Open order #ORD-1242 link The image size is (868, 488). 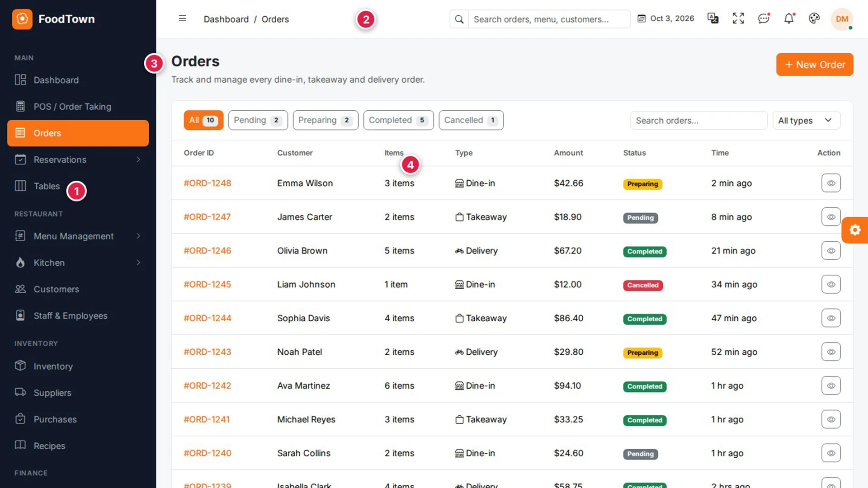point(208,385)
